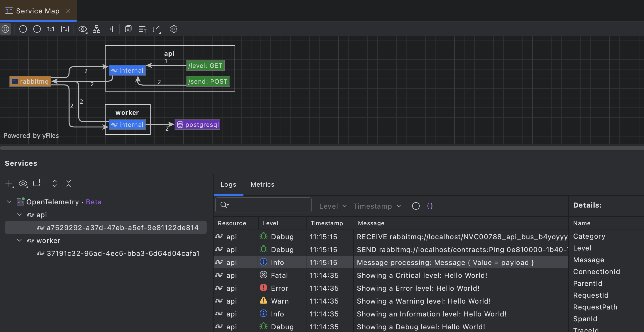Image resolution: width=644 pixels, height=332 pixels.
Task: Click fit content toolbar icon
Action: (65, 29)
